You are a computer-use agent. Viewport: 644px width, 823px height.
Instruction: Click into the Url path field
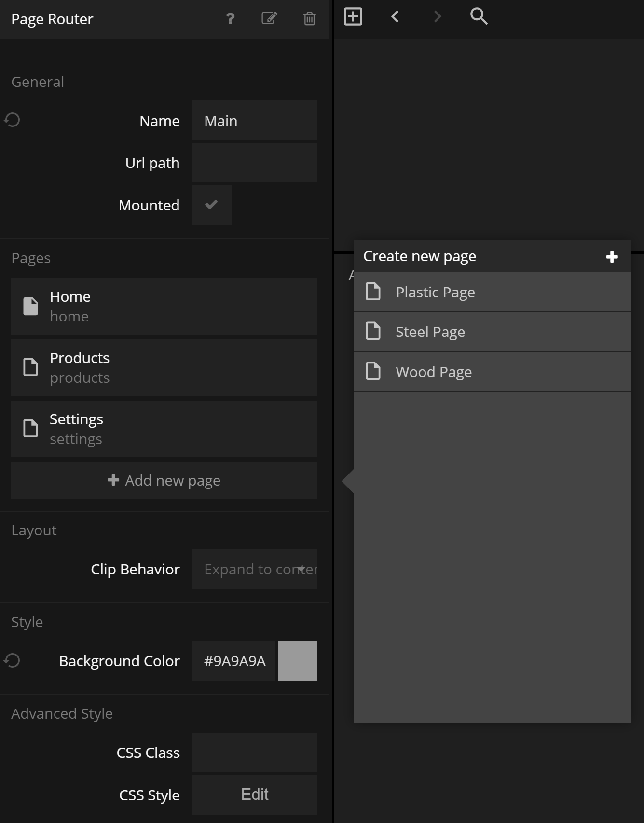pyautogui.click(x=254, y=163)
